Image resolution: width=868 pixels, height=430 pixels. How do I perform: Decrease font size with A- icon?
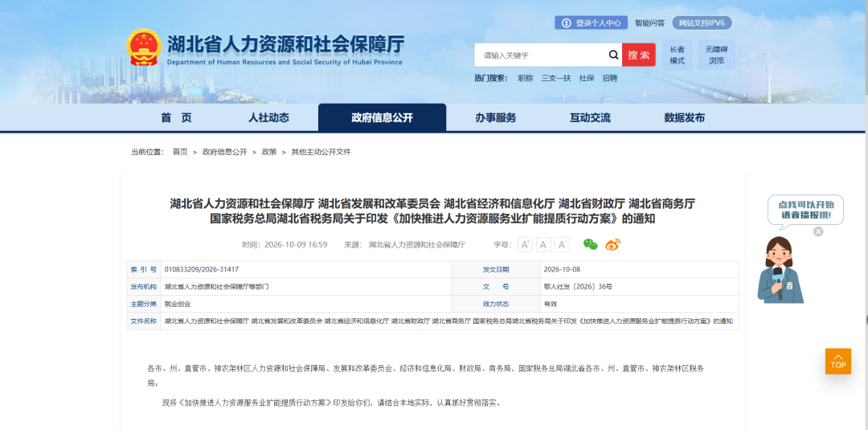[562, 244]
